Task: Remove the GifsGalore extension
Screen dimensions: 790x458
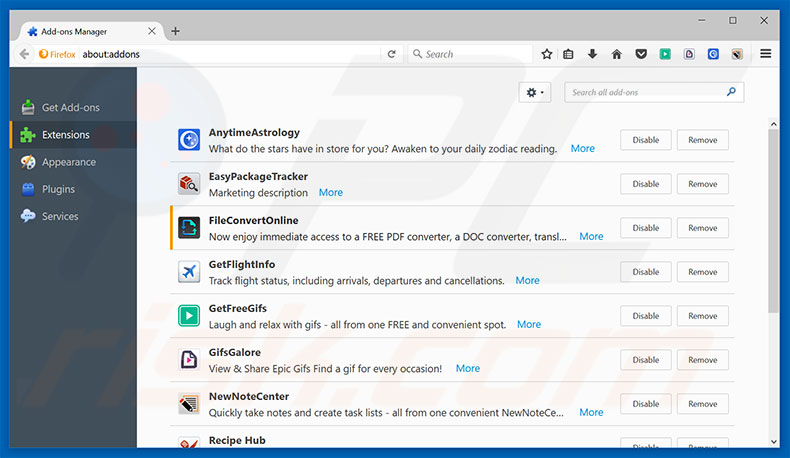Action: point(702,360)
